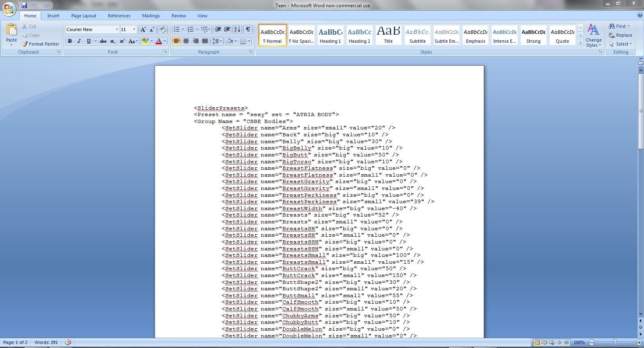Open Change Styles menu
Viewport: 644px width, 348px height.
point(594,35)
